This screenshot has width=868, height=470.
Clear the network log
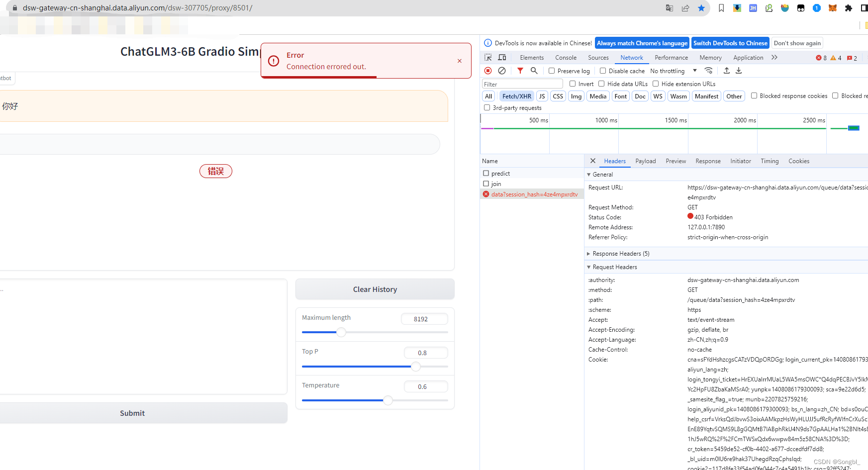coord(502,71)
